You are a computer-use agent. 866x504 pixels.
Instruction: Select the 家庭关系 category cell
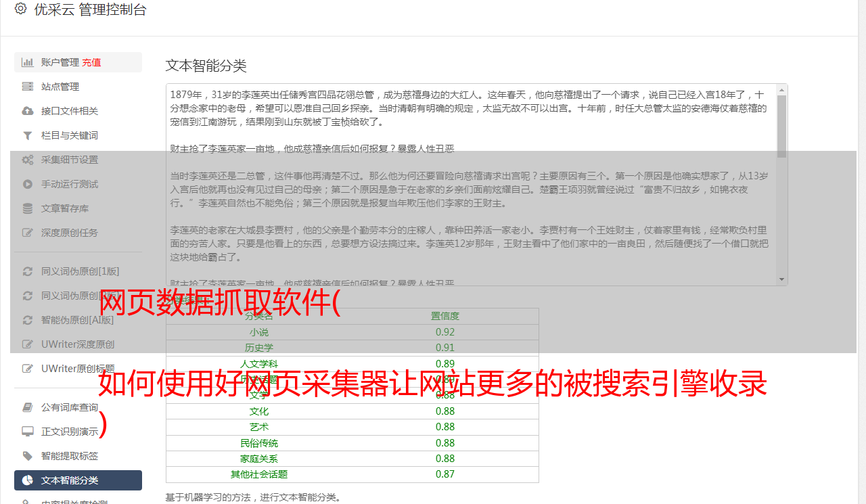point(259,459)
